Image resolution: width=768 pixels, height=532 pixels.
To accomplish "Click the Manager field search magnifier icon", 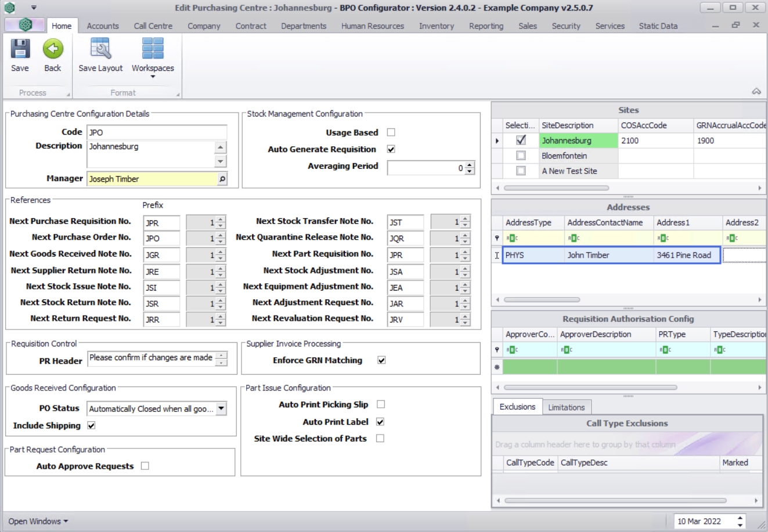I will [x=222, y=179].
